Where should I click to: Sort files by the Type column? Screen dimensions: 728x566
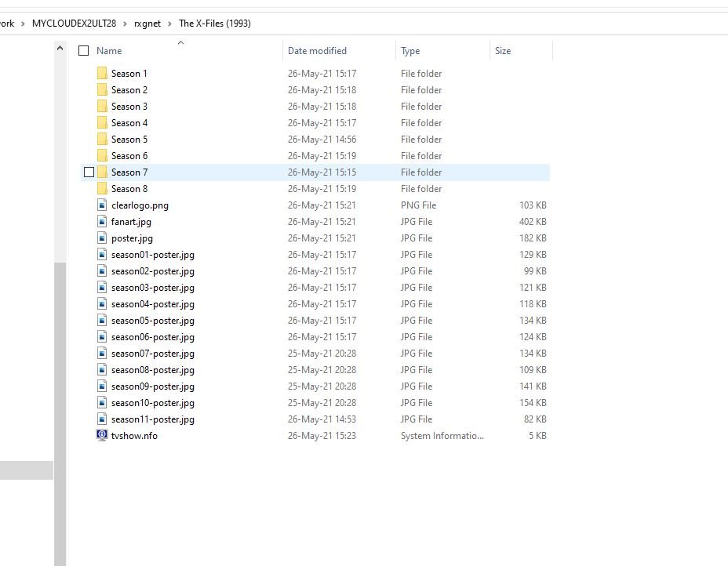410,51
